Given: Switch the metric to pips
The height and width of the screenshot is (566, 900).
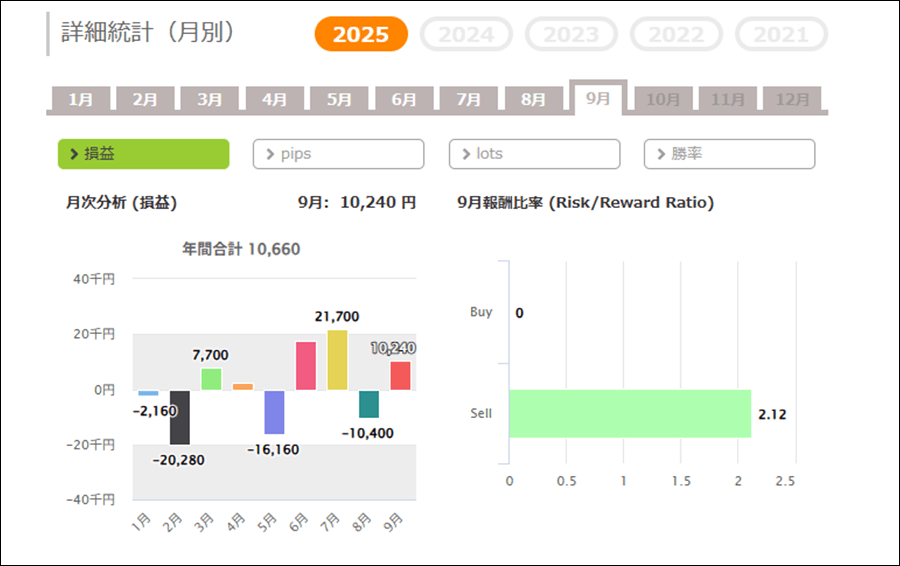Looking at the screenshot, I should [338, 154].
